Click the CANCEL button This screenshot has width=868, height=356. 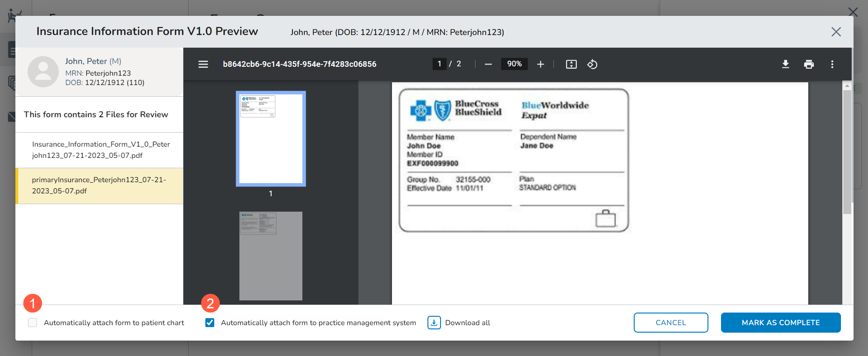click(671, 323)
